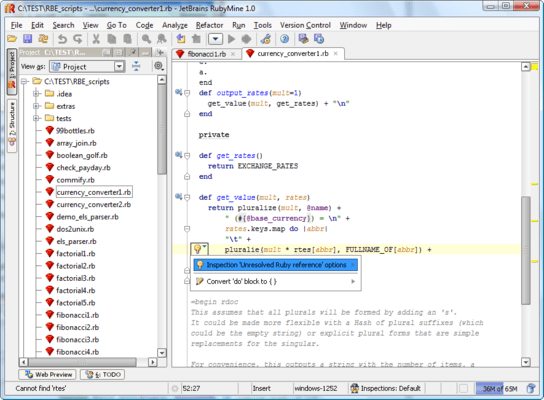Fold the def get_rates method
544x400 pixels.
click(x=187, y=156)
